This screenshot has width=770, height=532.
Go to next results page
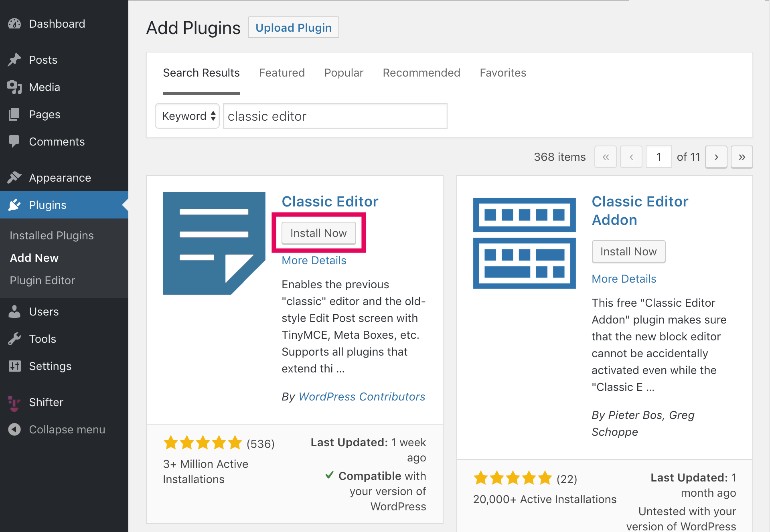coord(716,157)
